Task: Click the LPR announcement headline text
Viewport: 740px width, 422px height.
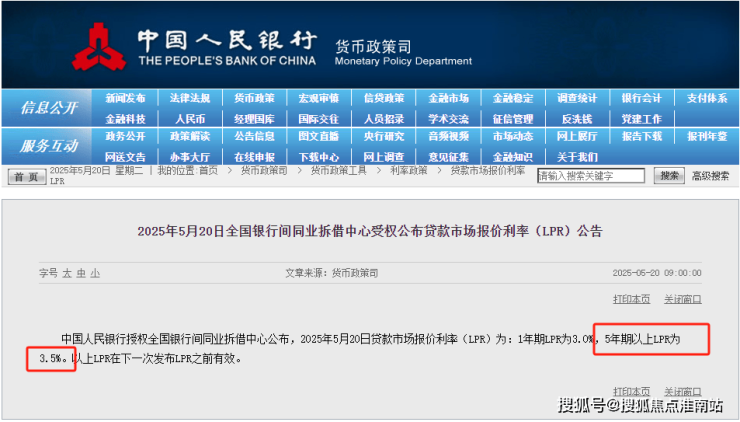Action: tap(370, 231)
